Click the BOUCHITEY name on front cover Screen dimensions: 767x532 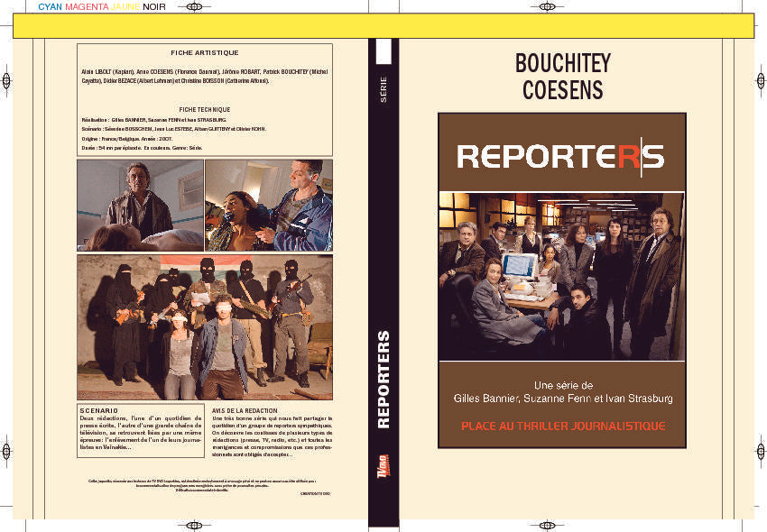tap(562, 63)
